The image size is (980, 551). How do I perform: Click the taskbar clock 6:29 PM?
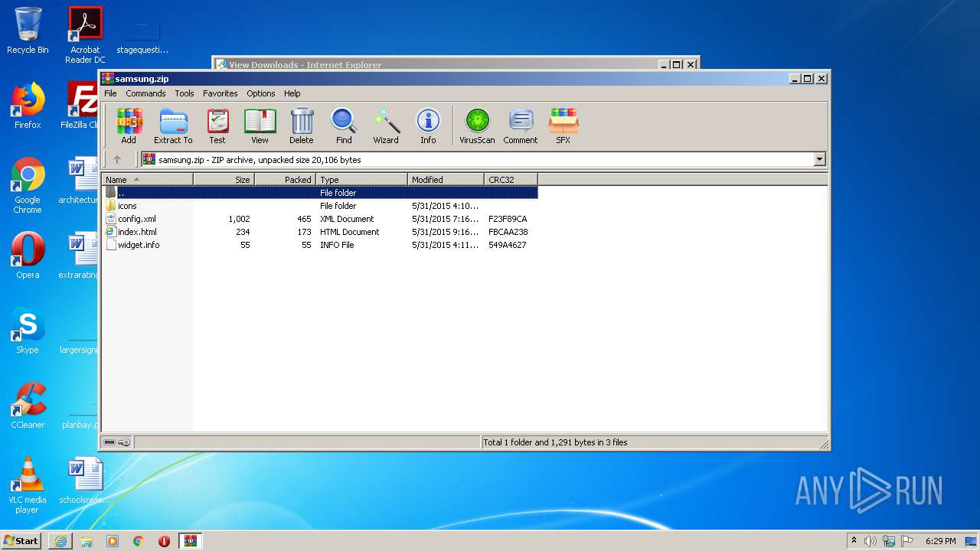[x=940, y=541]
